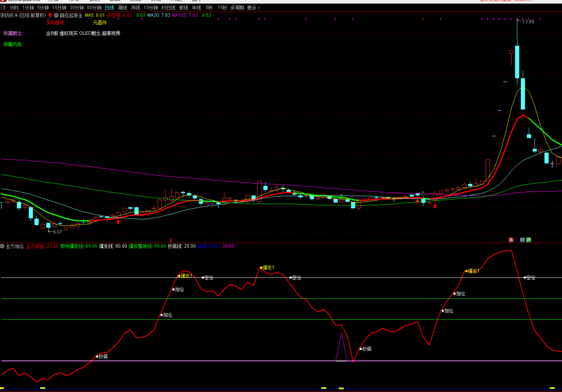562x392 pixels.
Task: Click the 多空线 8.03 readout
Action: click(119, 15)
